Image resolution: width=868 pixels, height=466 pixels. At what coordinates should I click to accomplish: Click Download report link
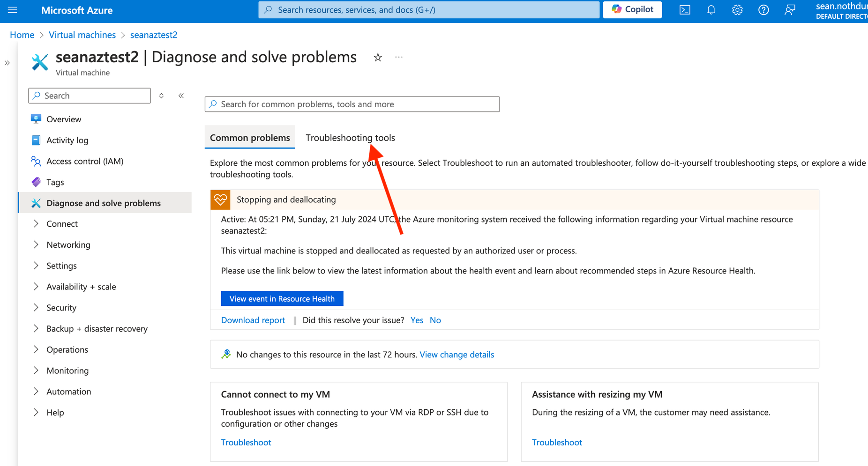click(x=253, y=320)
